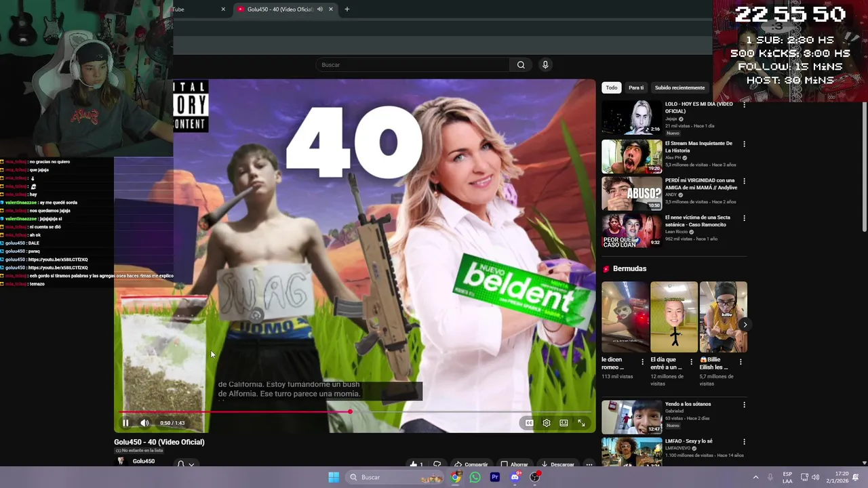Open the more actions menu beside Descargar

click(589, 464)
